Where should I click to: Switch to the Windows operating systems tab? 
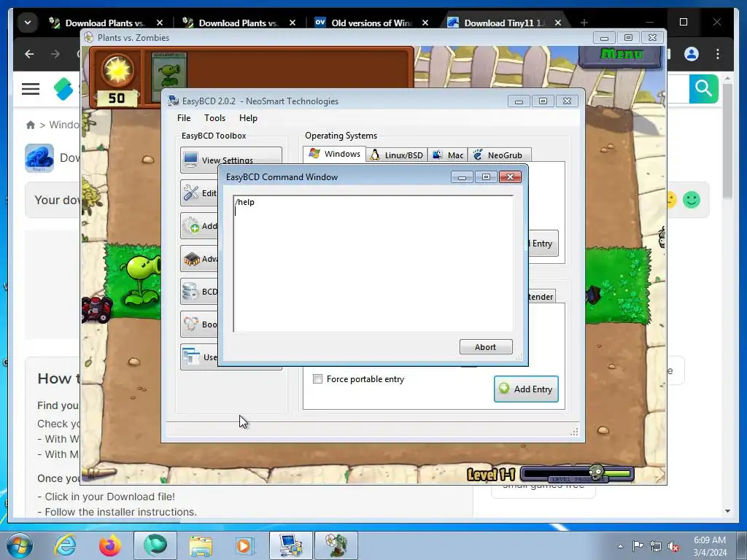tap(334, 154)
